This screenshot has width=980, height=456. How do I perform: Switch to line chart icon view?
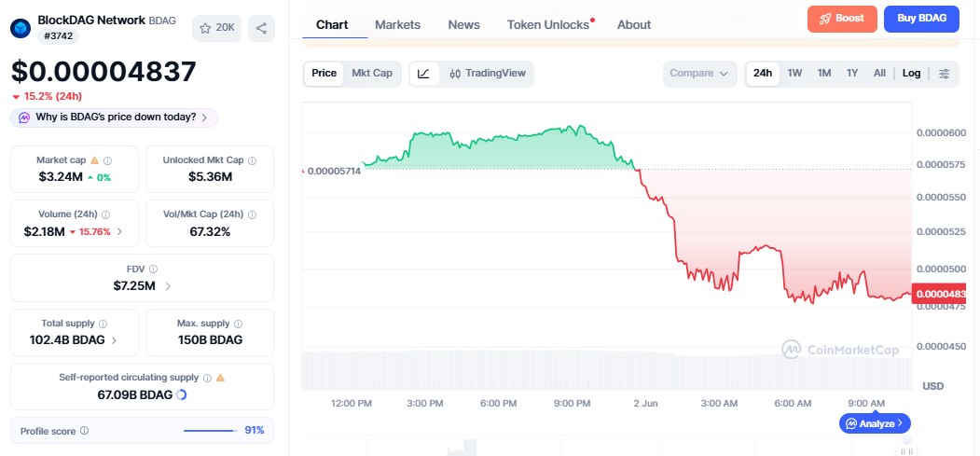point(423,74)
